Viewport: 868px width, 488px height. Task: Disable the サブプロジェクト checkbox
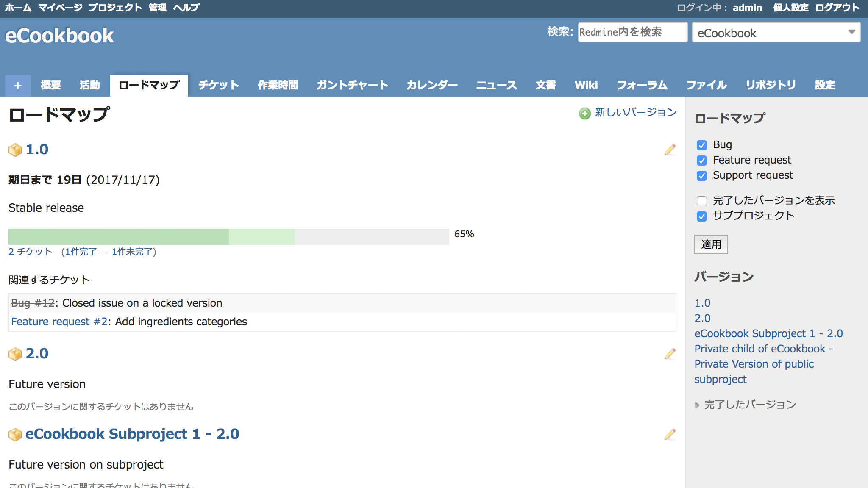coord(702,216)
